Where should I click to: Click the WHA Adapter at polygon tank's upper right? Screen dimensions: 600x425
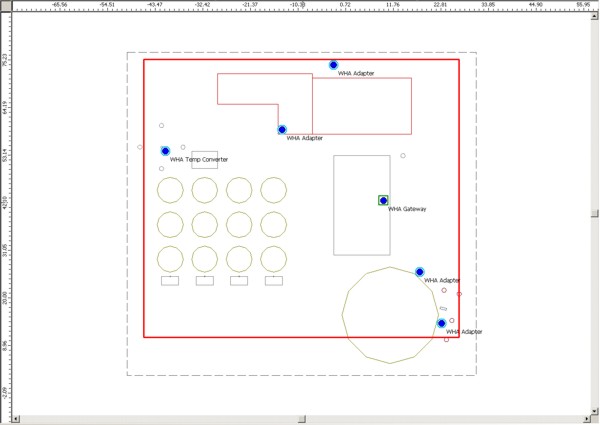420,272
